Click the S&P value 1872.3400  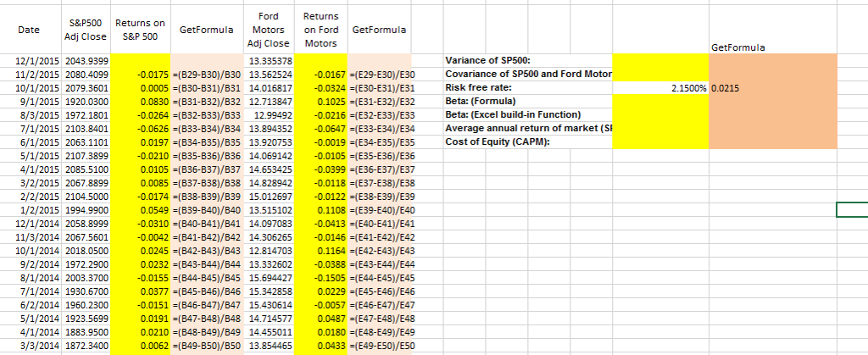click(x=87, y=347)
